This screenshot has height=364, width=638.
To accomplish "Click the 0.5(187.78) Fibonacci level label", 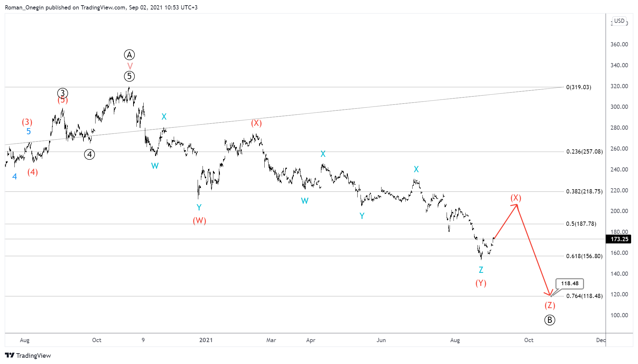I will 581,224.
